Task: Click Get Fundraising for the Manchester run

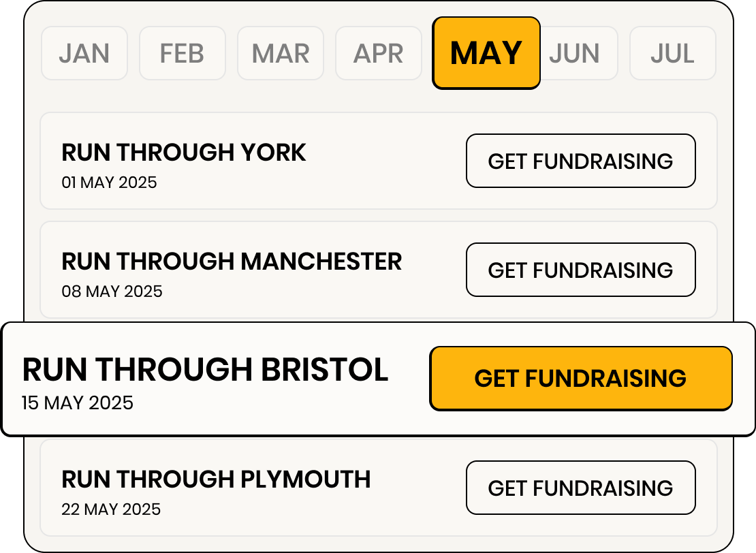Action: click(x=580, y=270)
